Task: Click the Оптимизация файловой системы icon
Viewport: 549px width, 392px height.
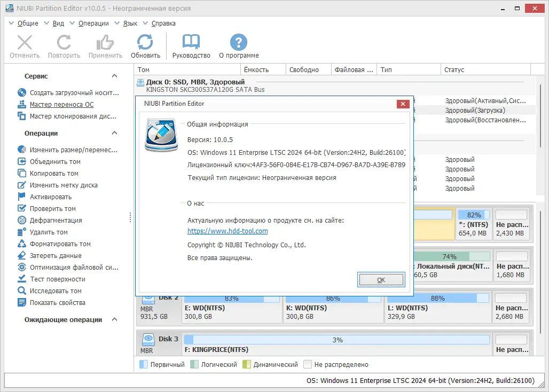Action: click(x=22, y=267)
